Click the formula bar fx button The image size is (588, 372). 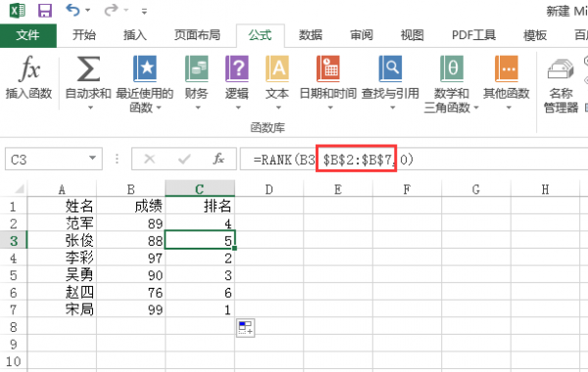(219, 160)
